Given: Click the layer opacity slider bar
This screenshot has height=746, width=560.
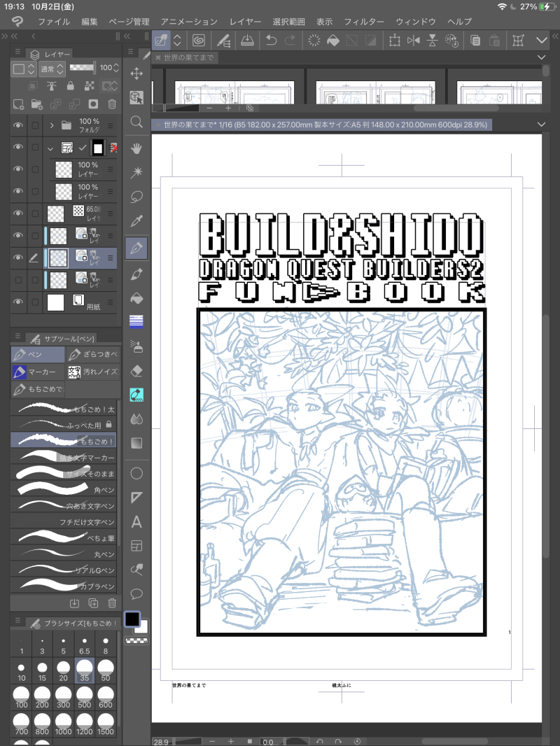Looking at the screenshot, I should [82, 68].
